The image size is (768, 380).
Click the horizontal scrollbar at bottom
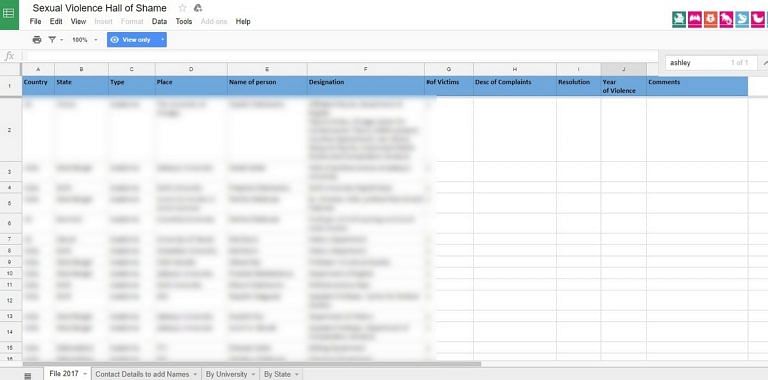252,364
